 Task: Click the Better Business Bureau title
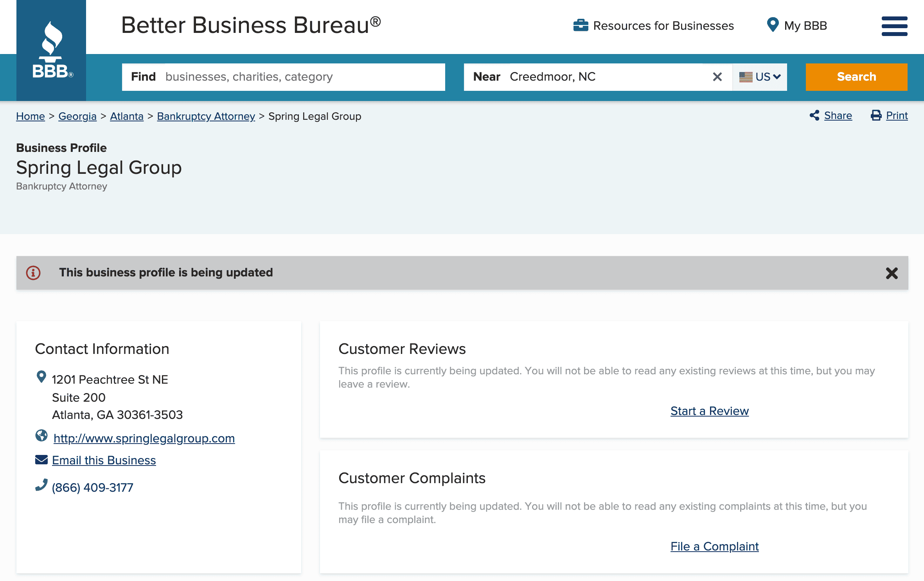[251, 25]
